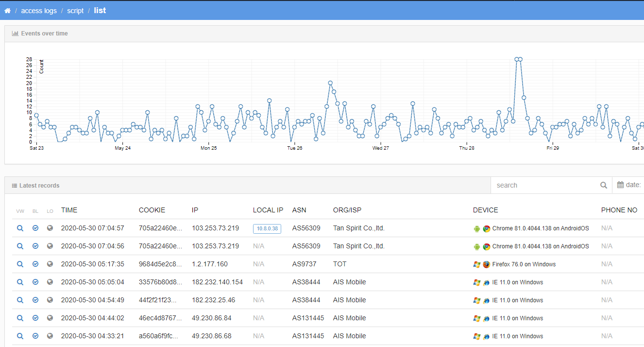The image size is (644, 347).
Task: Toggle the blocklist check for the 04:44:02 record
Action: click(35, 318)
